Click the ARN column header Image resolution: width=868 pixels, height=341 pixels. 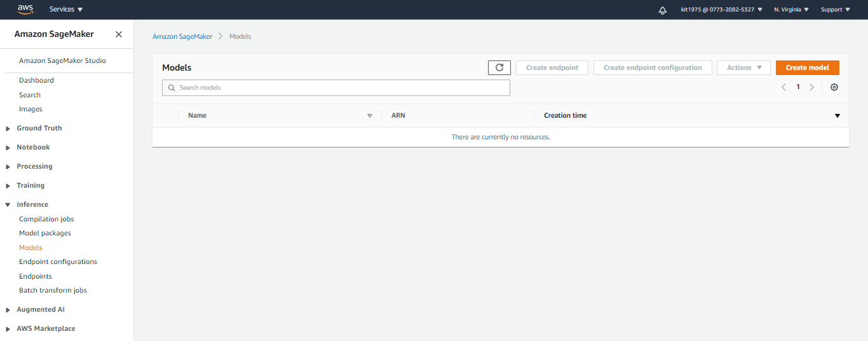(398, 115)
